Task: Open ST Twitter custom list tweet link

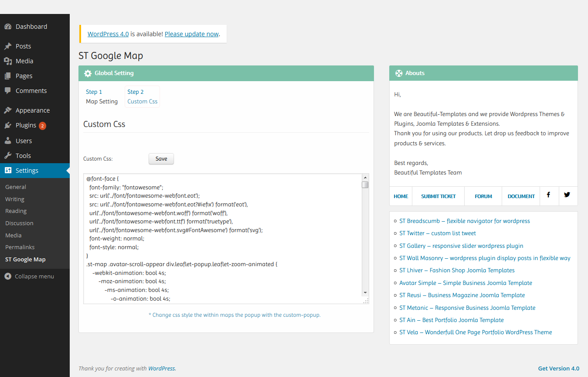Action: [438, 233]
